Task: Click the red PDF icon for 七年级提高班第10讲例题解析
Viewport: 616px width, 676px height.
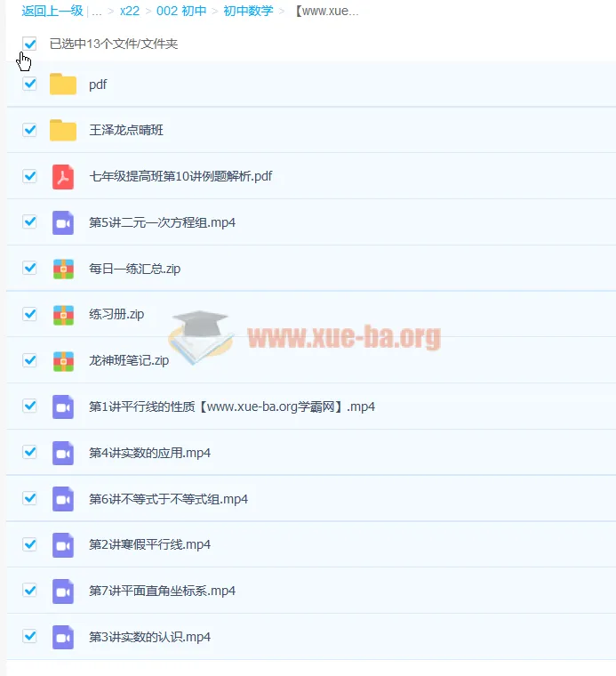Action: click(63, 176)
